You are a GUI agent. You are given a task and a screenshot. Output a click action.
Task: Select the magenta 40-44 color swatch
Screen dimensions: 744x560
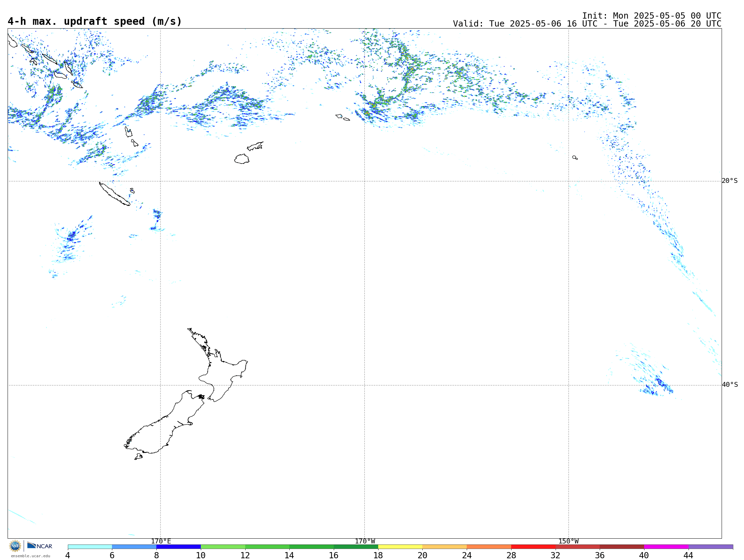pyautogui.click(x=666, y=547)
